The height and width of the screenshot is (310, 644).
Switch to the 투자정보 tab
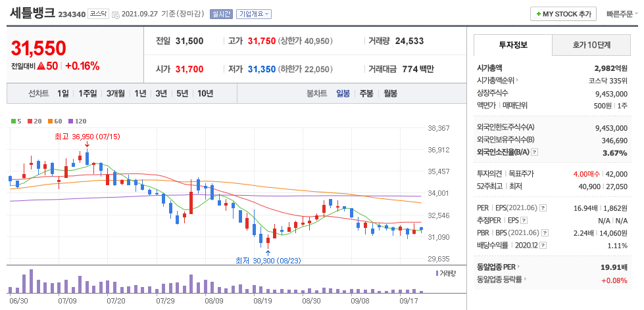[513, 45]
